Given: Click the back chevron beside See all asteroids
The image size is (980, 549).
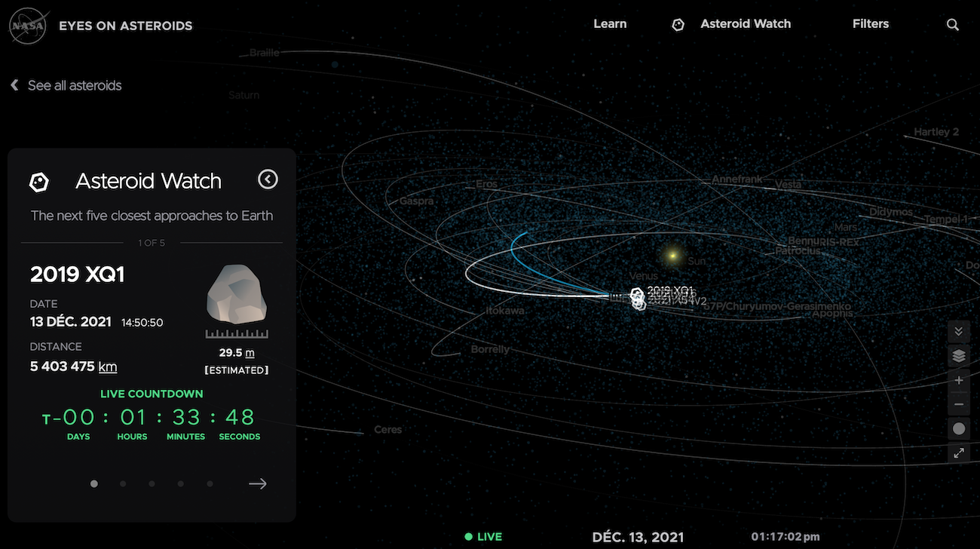Looking at the screenshot, I should [x=14, y=85].
